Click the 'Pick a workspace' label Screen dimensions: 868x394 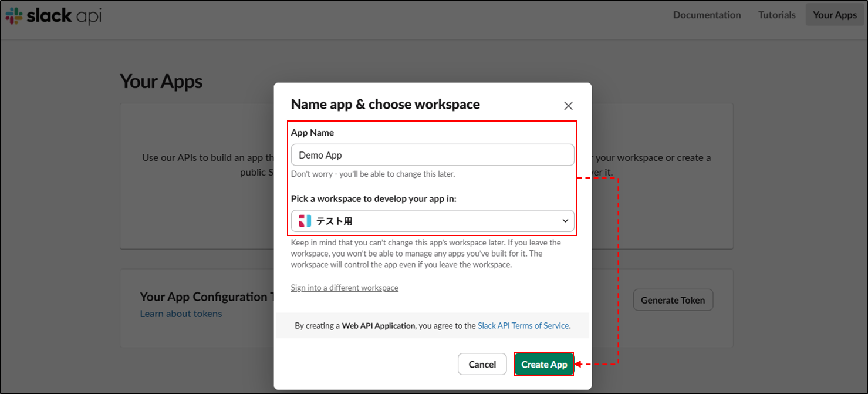tap(373, 198)
